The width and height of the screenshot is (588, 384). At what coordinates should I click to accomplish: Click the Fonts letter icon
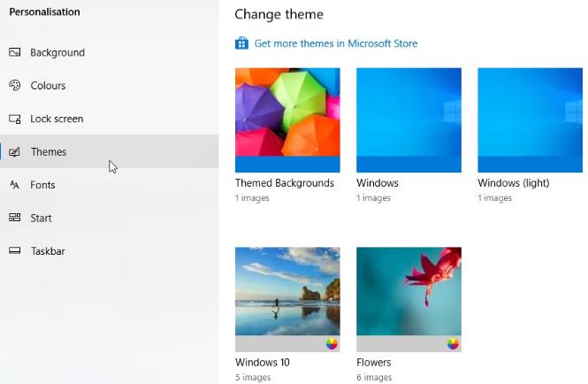tap(15, 185)
